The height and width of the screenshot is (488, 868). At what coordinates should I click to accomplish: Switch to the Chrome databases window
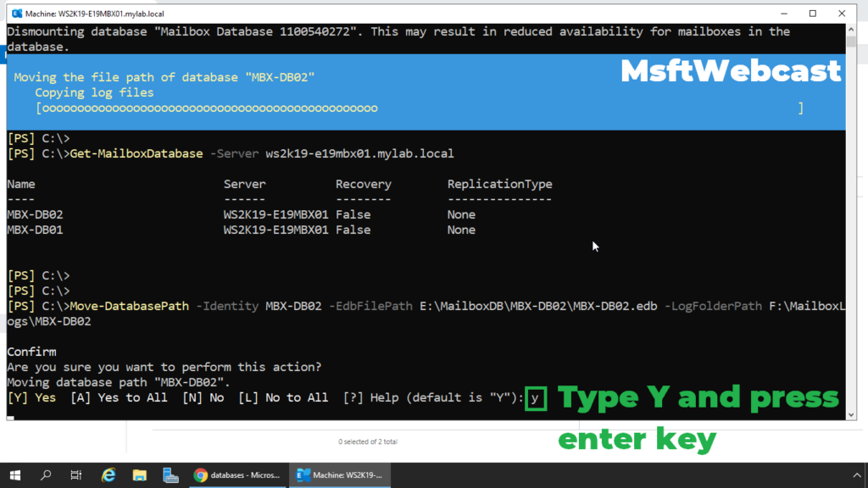pos(237,475)
